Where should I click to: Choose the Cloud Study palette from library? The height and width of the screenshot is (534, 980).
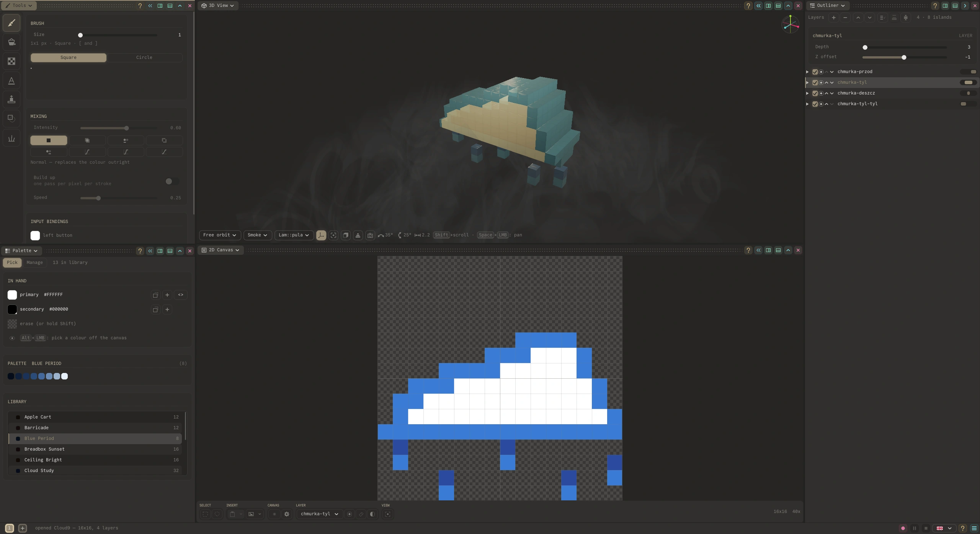click(95, 471)
